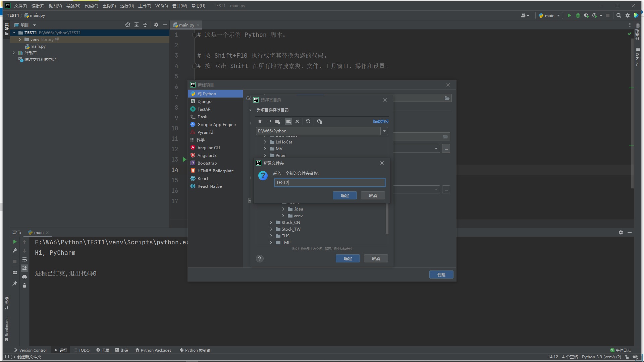Expand 外部库 node in project panel

tap(14, 53)
